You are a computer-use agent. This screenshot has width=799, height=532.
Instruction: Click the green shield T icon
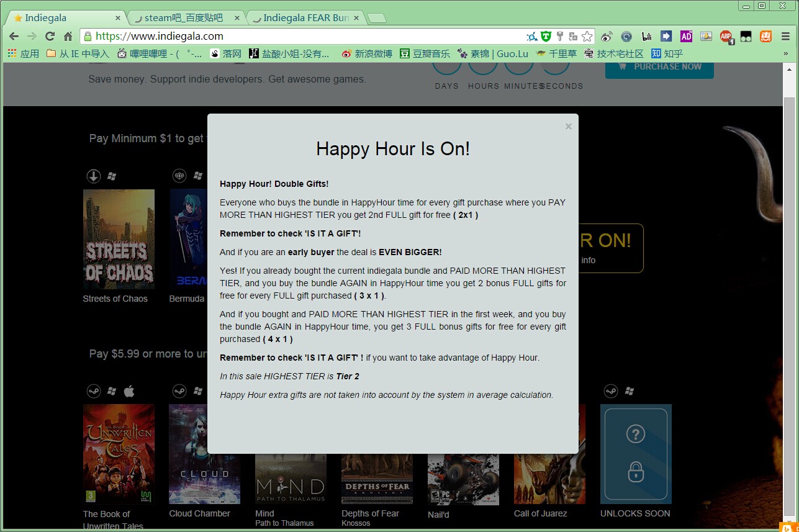546,36
